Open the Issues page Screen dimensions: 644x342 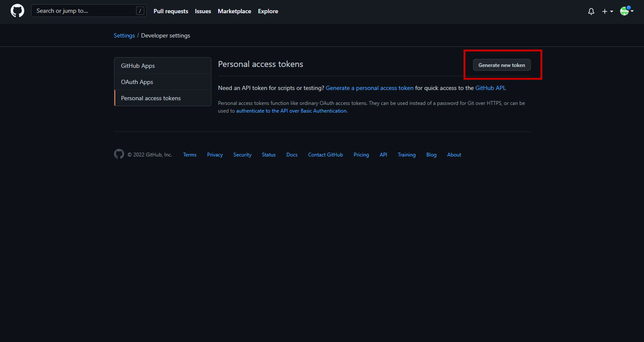(203, 11)
